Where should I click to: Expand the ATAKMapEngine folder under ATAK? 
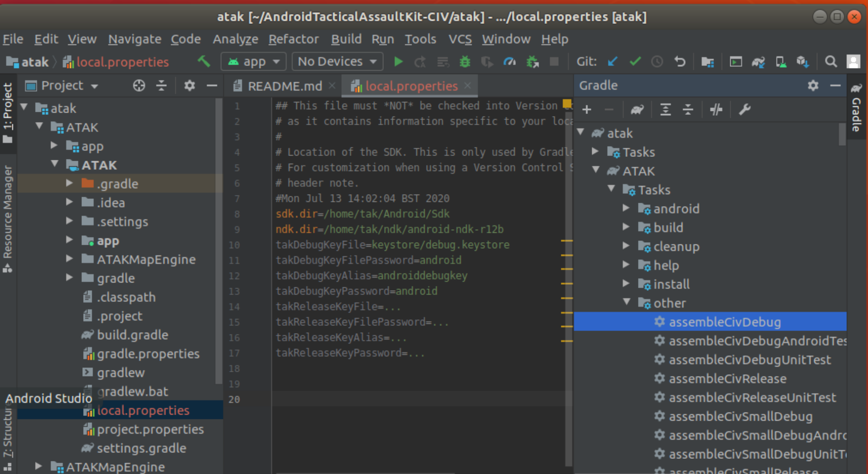(69, 259)
